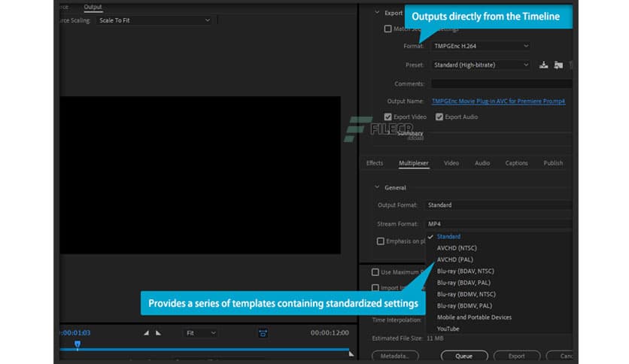Open the Source Scaling dropdown
The width and height of the screenshot is (629, 364).
[154, 20]
